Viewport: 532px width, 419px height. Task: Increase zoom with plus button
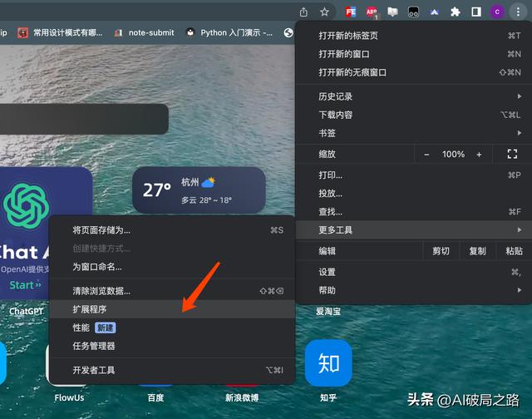tap(479, 155)
